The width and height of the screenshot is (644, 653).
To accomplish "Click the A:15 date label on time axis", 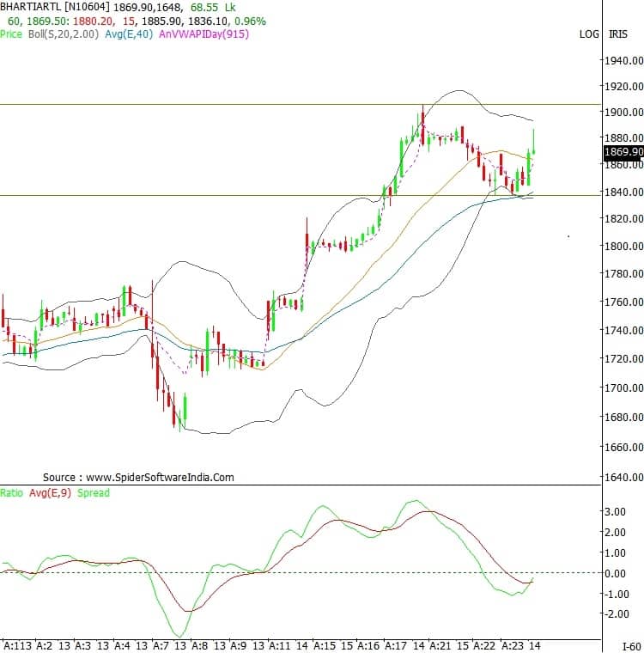I will (x=325, y=645).
